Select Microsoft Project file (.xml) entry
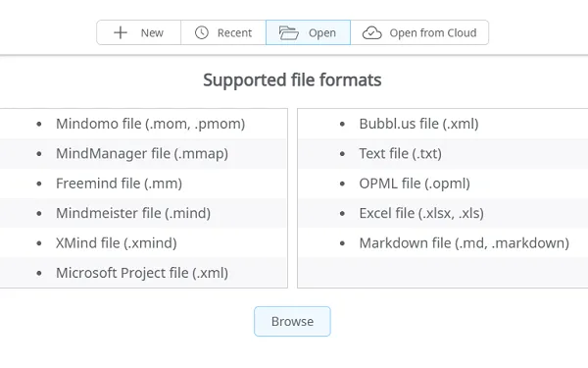Screen dimensions: 588x368 click(142, 273)
